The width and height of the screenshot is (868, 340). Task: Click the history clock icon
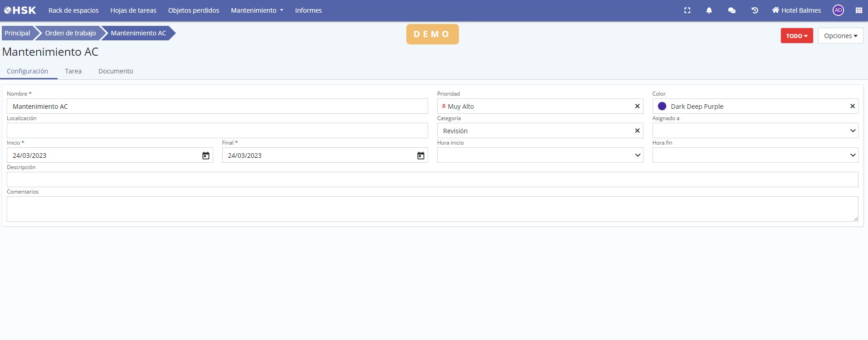[755, 10]
